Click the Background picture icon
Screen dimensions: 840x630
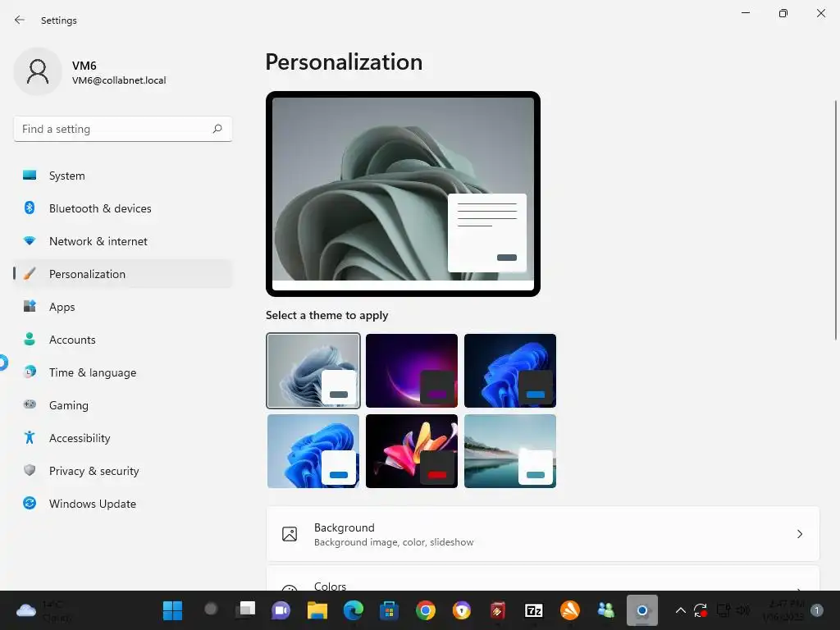[x=290, y=534]
